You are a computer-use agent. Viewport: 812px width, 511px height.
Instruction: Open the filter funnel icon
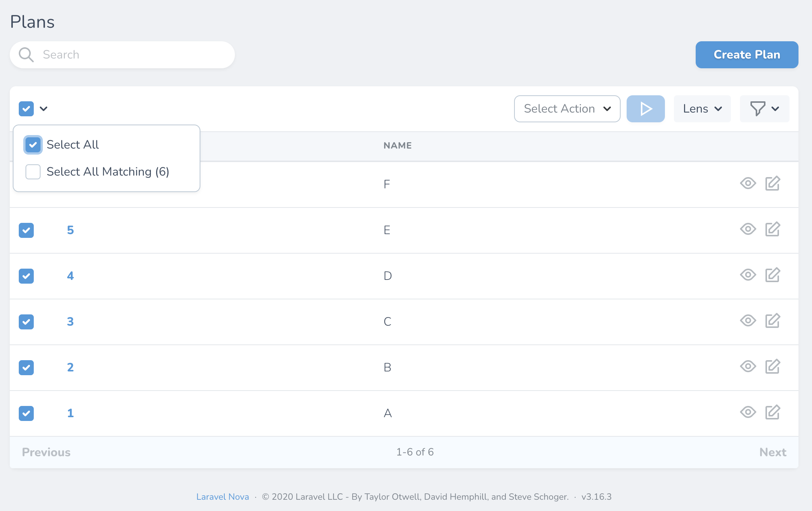click(759, 109)
